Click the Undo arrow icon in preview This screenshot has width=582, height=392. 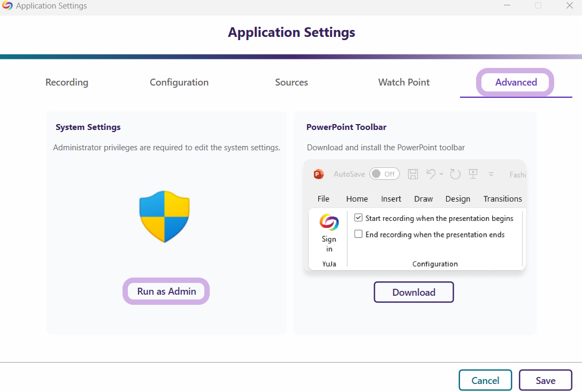(x=431, y=174)
